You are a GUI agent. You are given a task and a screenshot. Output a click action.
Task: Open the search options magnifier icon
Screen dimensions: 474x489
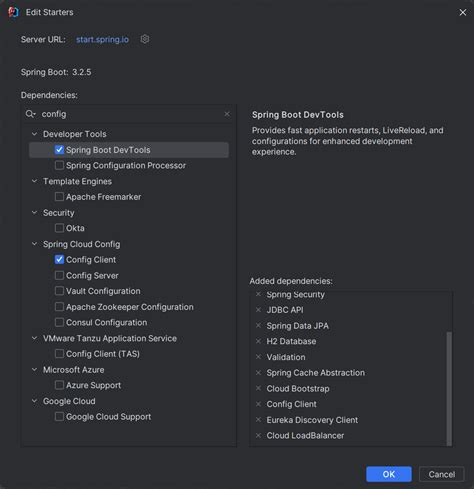click(x=30, y=114)
